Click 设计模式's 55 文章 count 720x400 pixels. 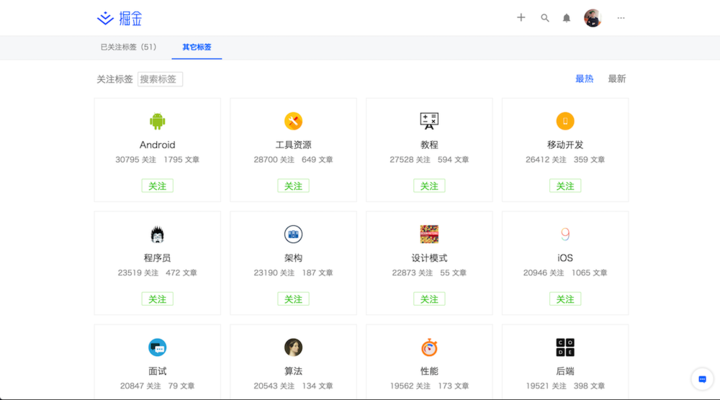pos(453,273)
